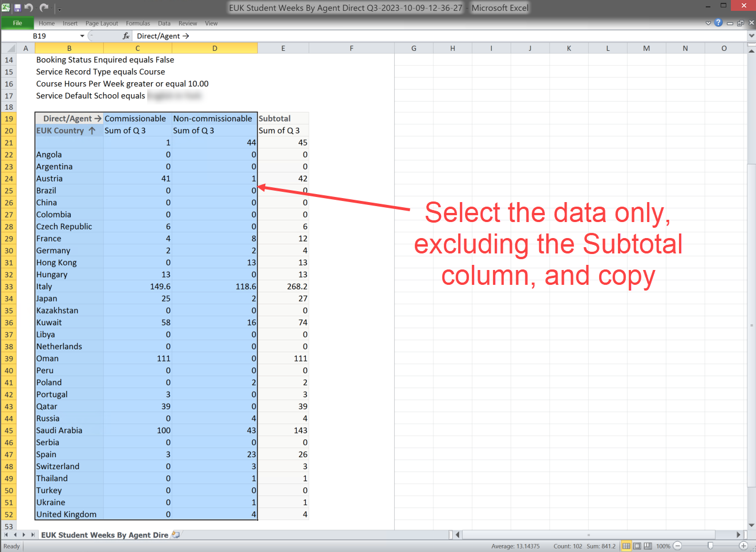Click the Count: 102 status entry

[568, 546]
